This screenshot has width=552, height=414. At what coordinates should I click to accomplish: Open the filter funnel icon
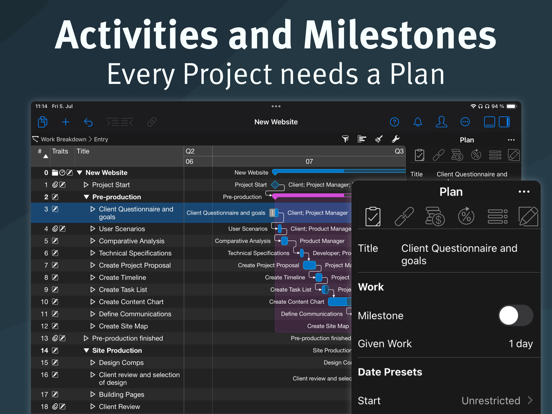(345, 139)
